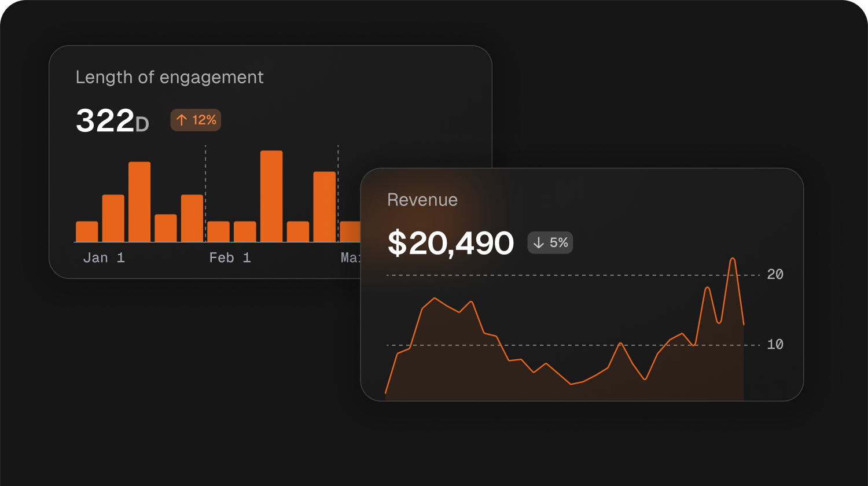Select the Length of engagement heading
Screen dimensions: 868x486
pos(170,77)
